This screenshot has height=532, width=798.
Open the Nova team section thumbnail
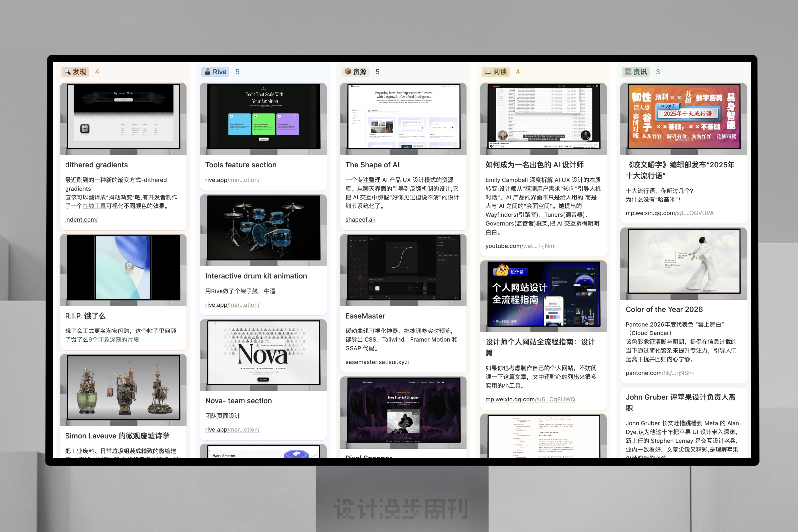pyautogui.click(x=263, y=353)
